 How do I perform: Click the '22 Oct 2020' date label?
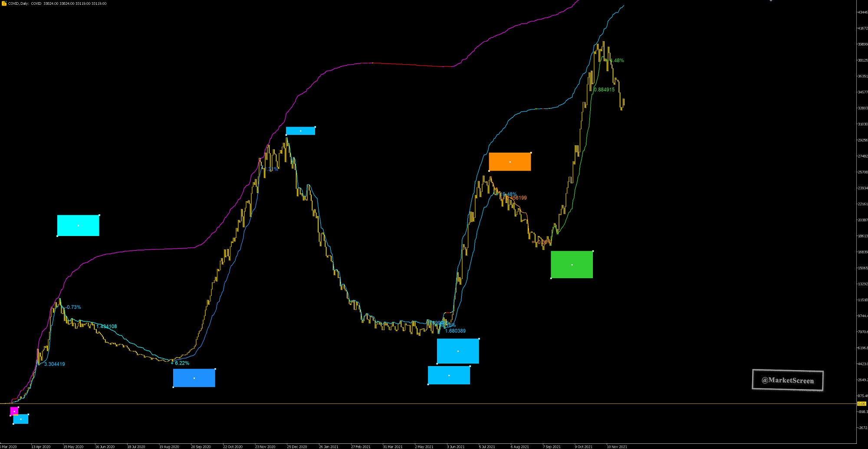(233, 447)
